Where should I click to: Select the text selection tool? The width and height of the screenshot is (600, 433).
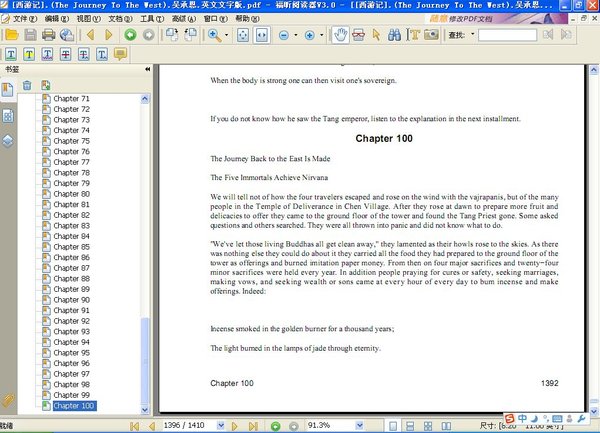(x=413, y=35)
